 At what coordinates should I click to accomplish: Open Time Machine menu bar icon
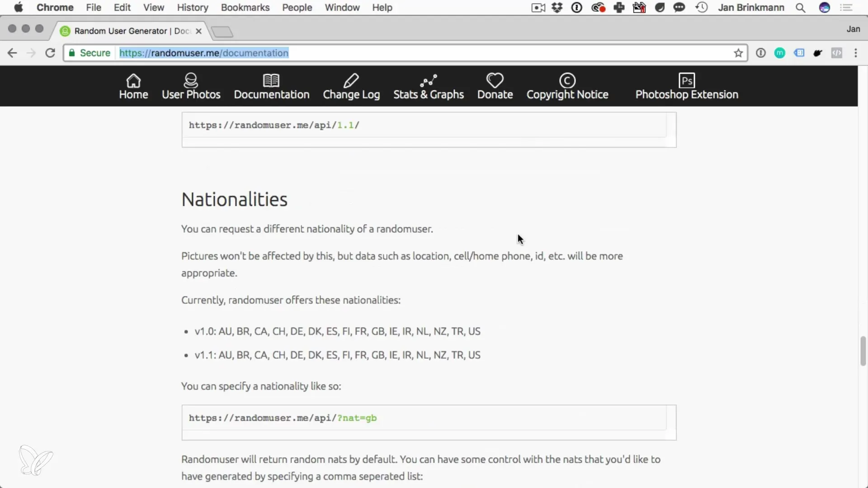pyautogui.click(x=702, y=7)
